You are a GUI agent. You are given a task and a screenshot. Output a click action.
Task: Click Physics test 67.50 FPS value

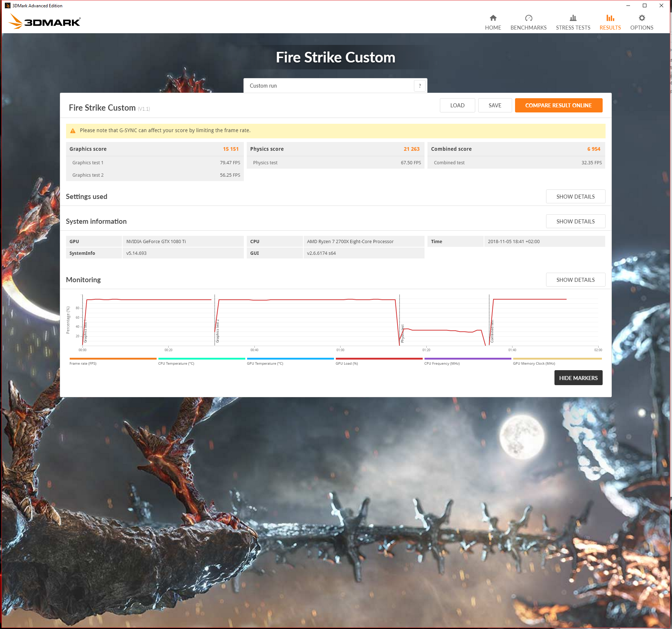[411, 163]
